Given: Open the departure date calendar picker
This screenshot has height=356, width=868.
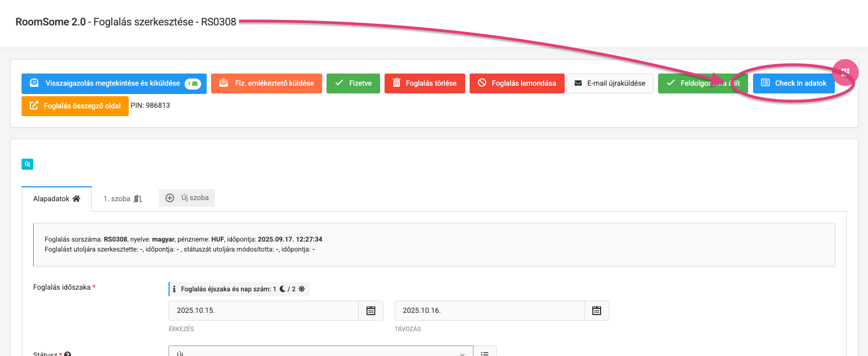Looking at the screenshot, I should click(x=597, y=311).
